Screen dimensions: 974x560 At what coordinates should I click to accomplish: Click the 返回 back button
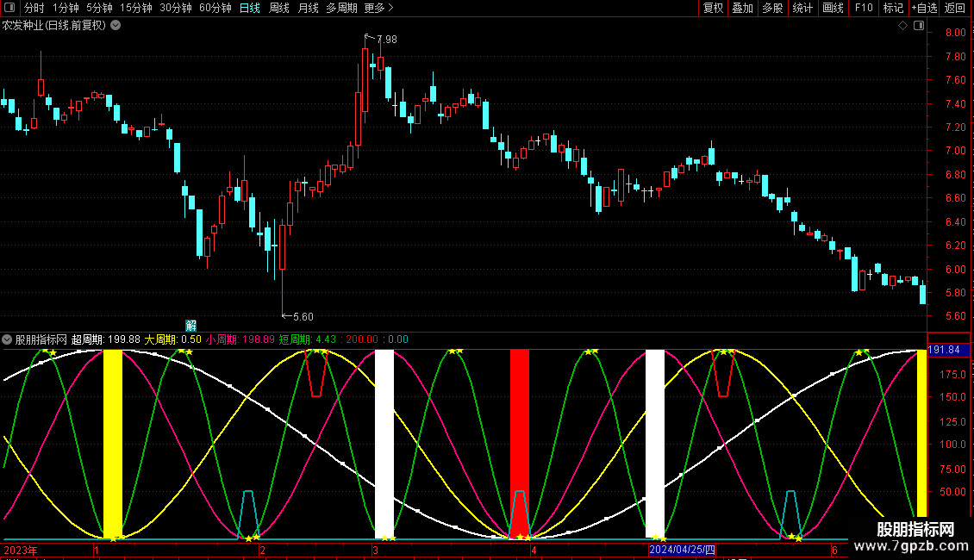point(955,8)
